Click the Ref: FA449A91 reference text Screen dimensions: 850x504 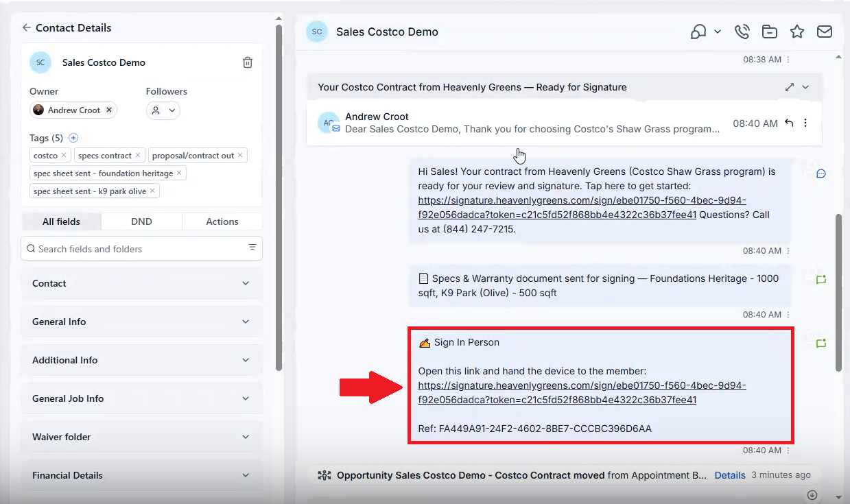pos(534,429)
